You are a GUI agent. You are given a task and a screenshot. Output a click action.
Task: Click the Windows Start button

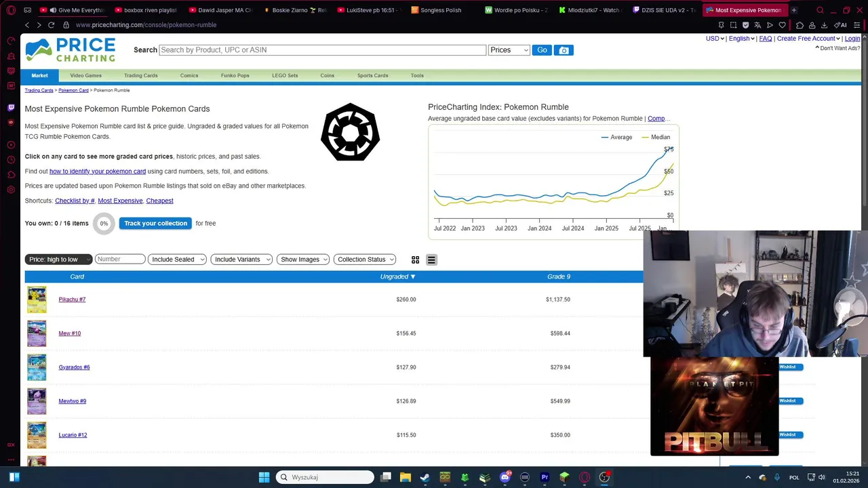pos(264,477)
